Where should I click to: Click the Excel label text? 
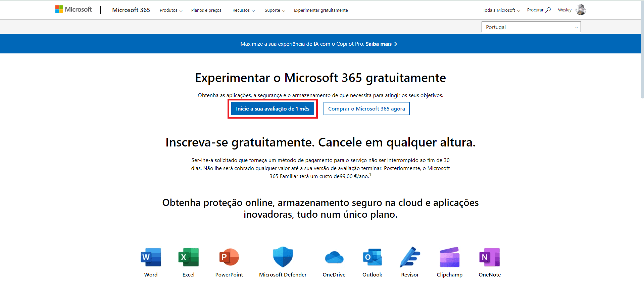coord(189,275)
